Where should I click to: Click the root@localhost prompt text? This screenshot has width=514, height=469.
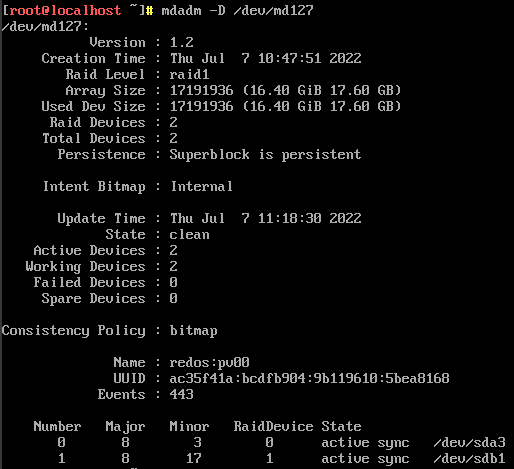(65, 10)
